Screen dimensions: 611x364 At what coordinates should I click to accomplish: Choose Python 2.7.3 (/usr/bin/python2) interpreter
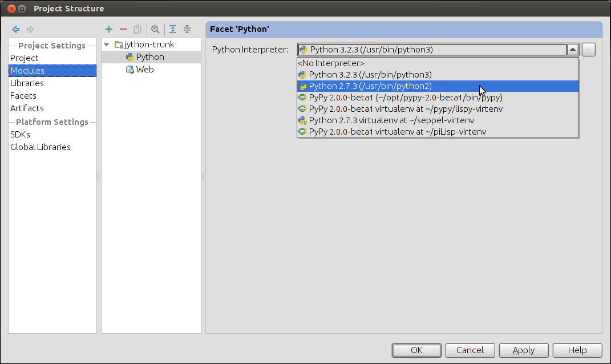coord(370,86)
